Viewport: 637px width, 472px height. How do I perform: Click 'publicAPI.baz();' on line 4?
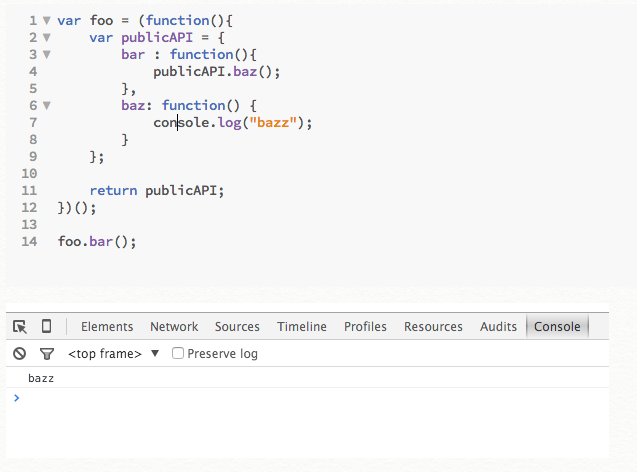[x=217, y=72]
